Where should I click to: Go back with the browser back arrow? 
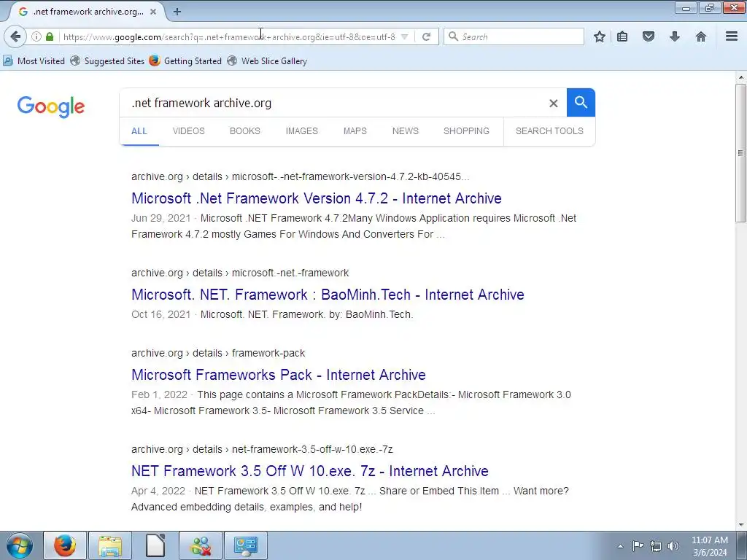click(15, 36)
